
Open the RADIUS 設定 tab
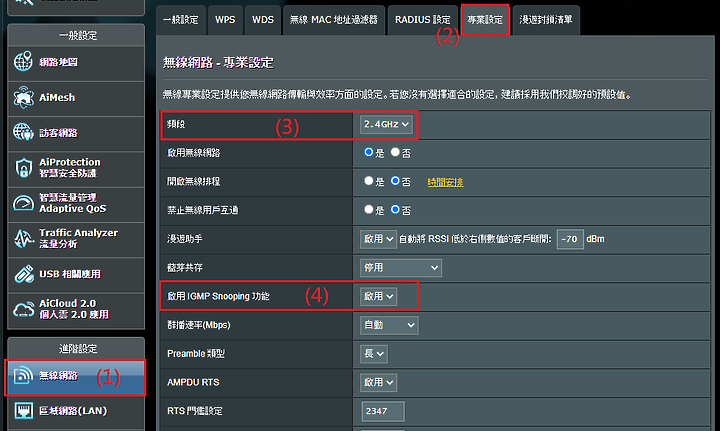(x=423, y=20)
